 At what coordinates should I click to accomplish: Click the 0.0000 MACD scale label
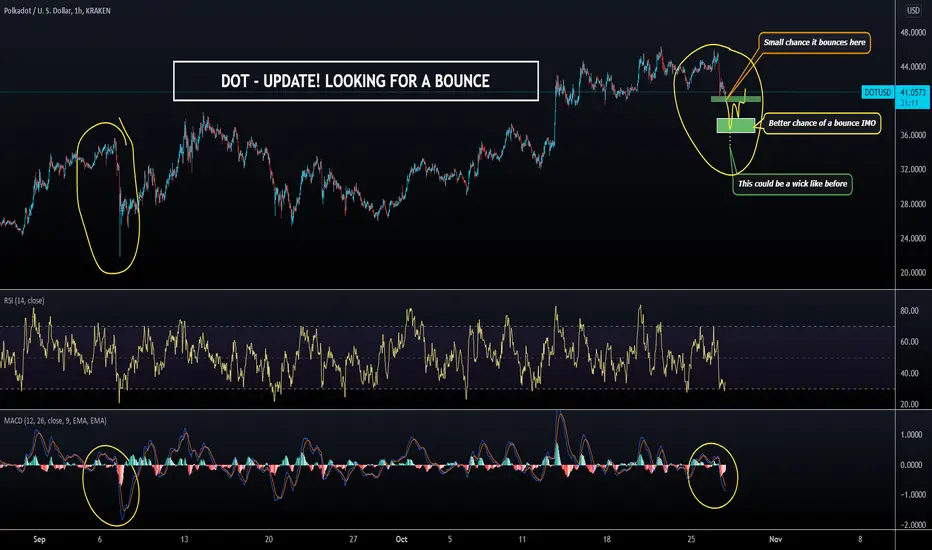(x=911, y=465)
